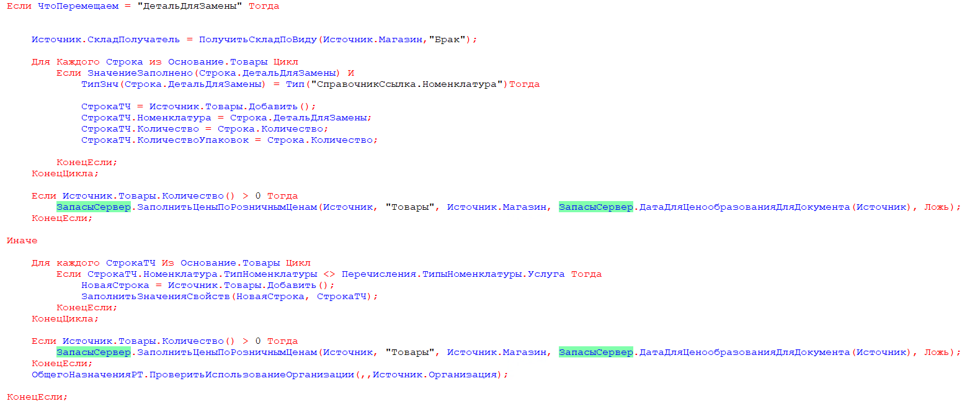Place cursor on ПолучитьСкладПоВиду function call
Screen dimensions: 980x404
(x=258, y=40)
